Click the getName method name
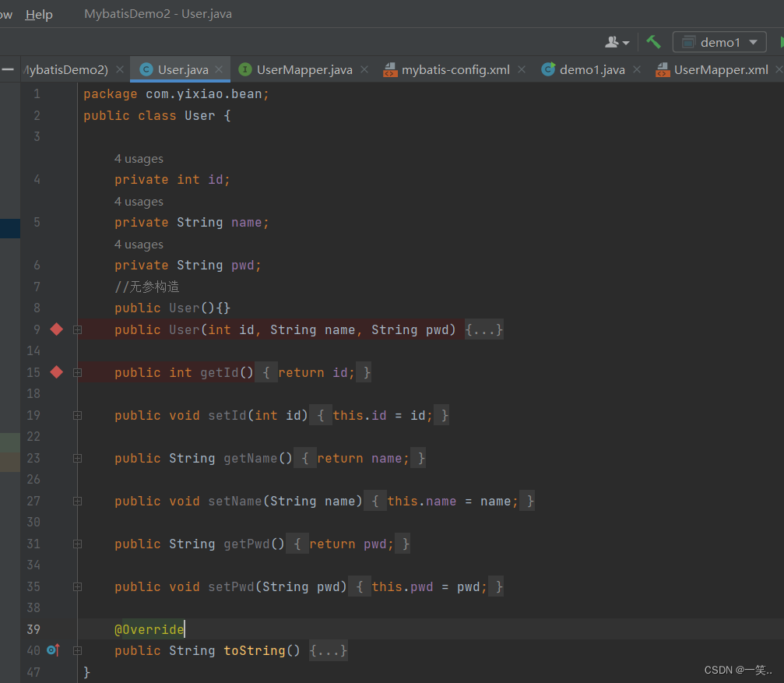 pos(250,459)
